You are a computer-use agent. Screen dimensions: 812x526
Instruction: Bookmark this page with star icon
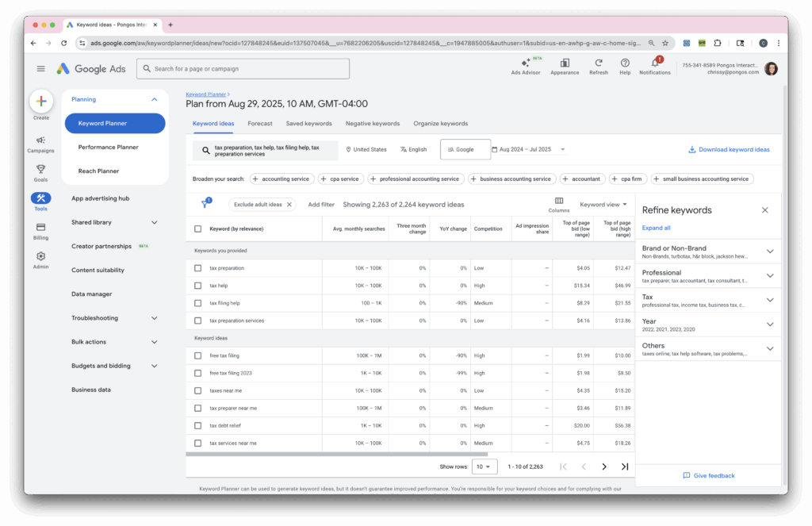pos(665,43)
